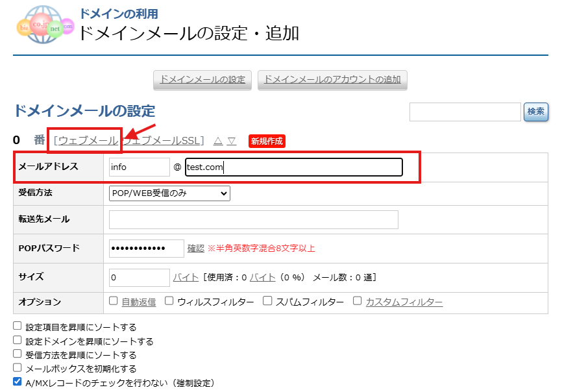Click the search text field
The height and width of the screenshot is (392, 562).
coord(465,112)
